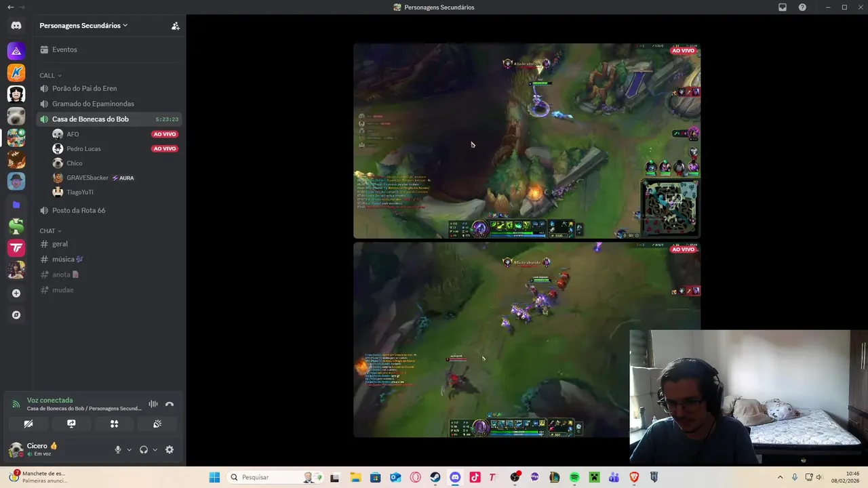Image resolution: width=868 pixels, height=488 pixels.
Task: Join the Porão do Pai do Eren voice channel
Action: point(108,88)
